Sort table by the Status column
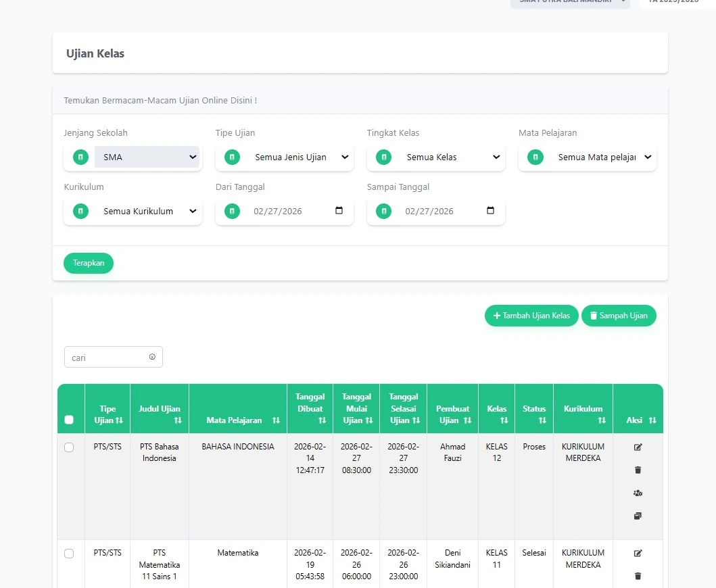This screenshot has width=716, height=588. 533,414
